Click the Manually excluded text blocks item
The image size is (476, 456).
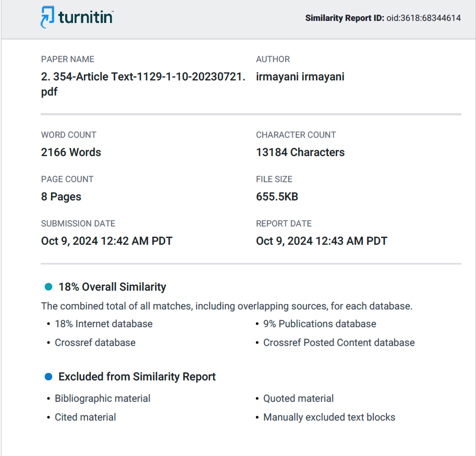tap(329, 417)
